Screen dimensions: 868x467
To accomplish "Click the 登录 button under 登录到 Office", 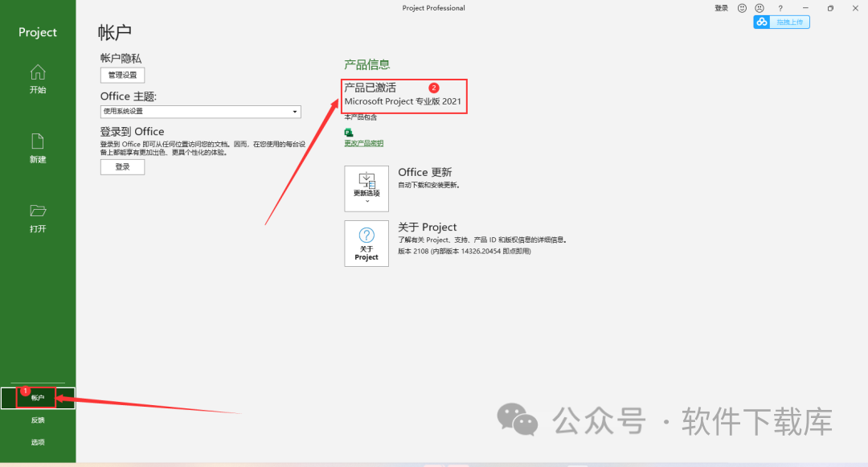I will [122, 167].
